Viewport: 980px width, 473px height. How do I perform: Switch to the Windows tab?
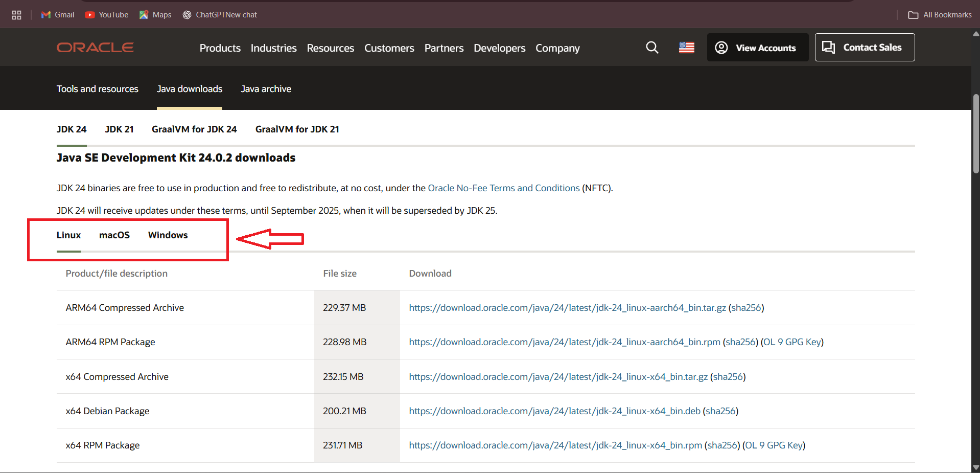tap(168, 235)
